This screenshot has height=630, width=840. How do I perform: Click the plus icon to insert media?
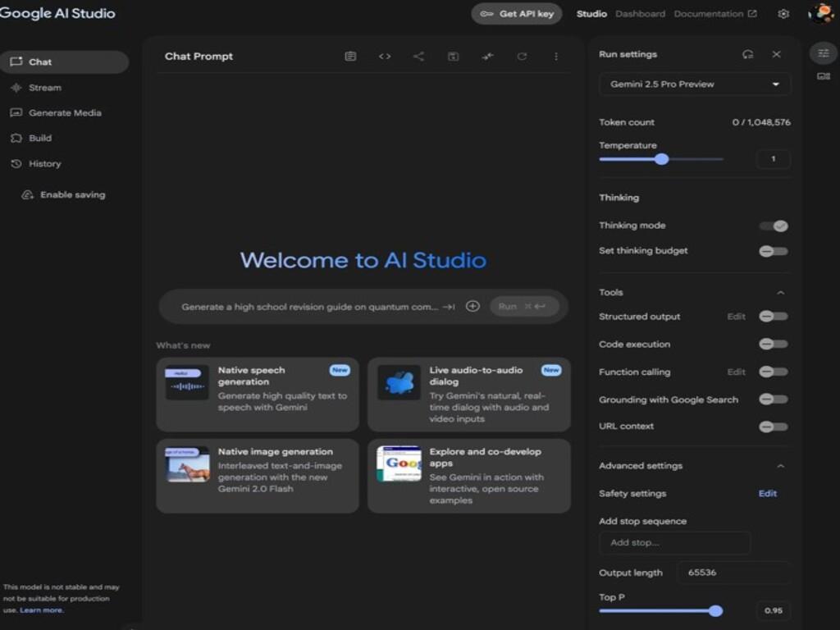tap(472, 306)
